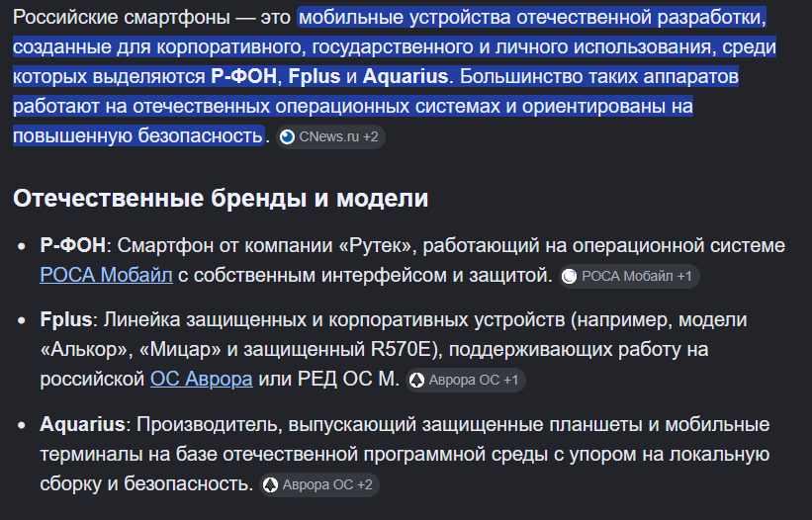
Task: Click bold Fplus in the highlighted paragraph
Action: point(315,76)
